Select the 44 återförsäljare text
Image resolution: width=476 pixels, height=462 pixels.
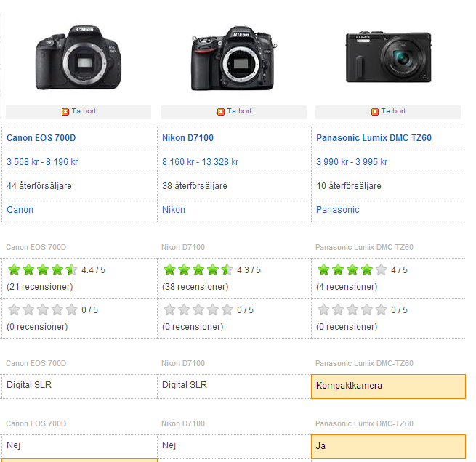39,186
